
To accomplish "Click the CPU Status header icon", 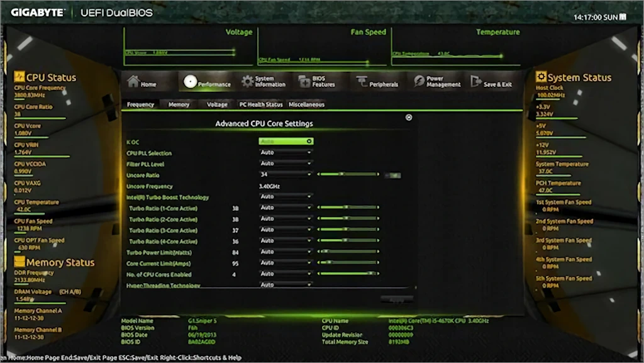I will 19,77.
